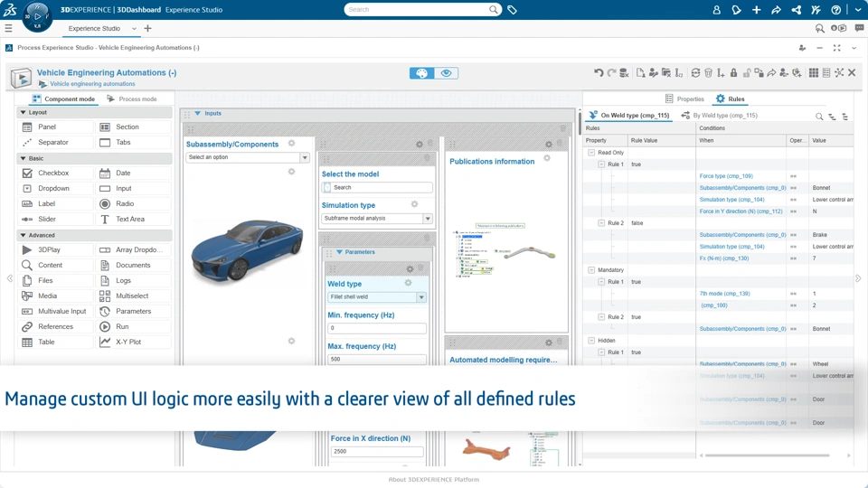Click the redo arrow in the toolbar
868x488 pixels.
[611, 72]
